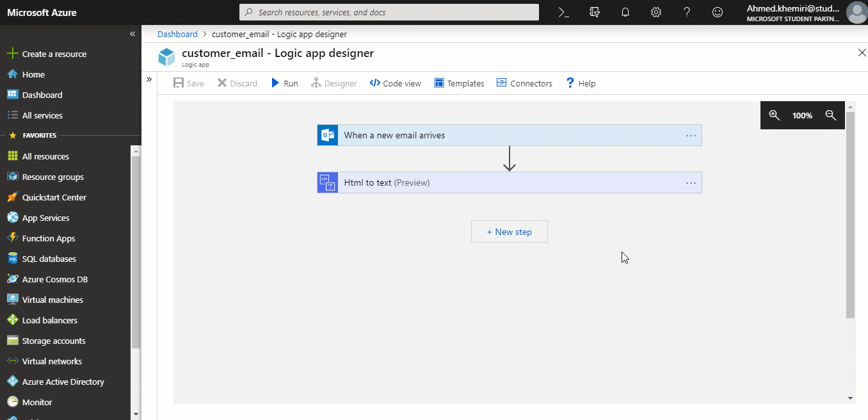Open ellipsis menu on email trigger
The height and width of the screenshot is (420, 868).
[691, 135]
